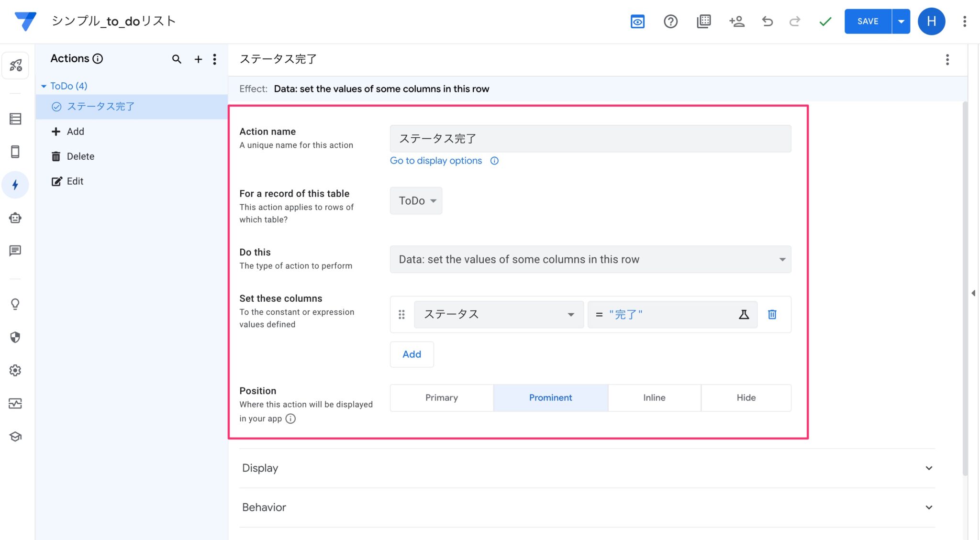Open the ToDo table dropdown
980x540 pixels.
(x=415, y=200)
